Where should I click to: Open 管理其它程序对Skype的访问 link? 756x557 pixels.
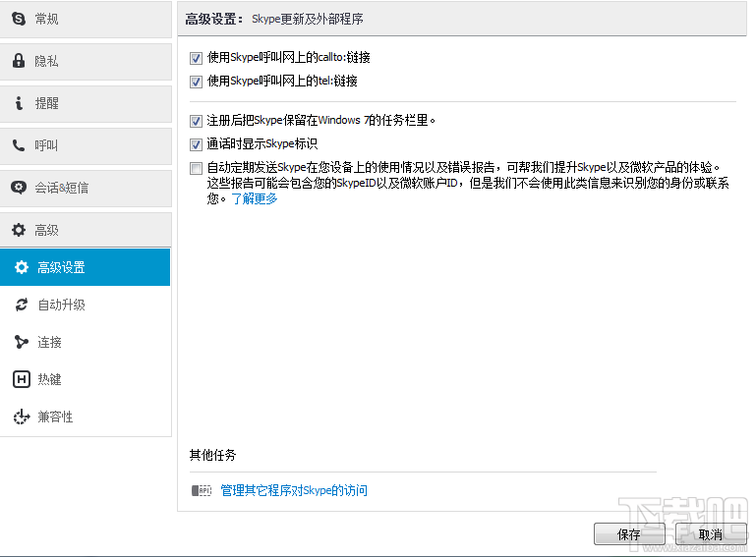tap(294, 490)
